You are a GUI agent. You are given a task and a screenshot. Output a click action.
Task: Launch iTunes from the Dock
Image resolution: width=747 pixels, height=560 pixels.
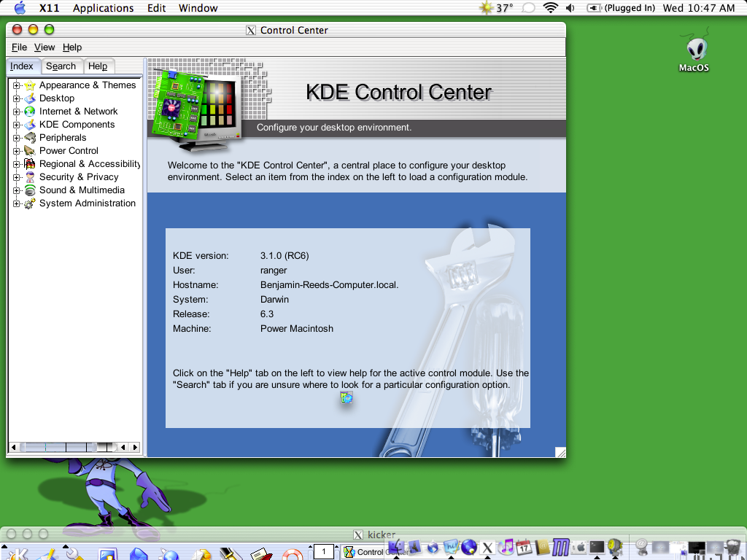tap(506, 547)
